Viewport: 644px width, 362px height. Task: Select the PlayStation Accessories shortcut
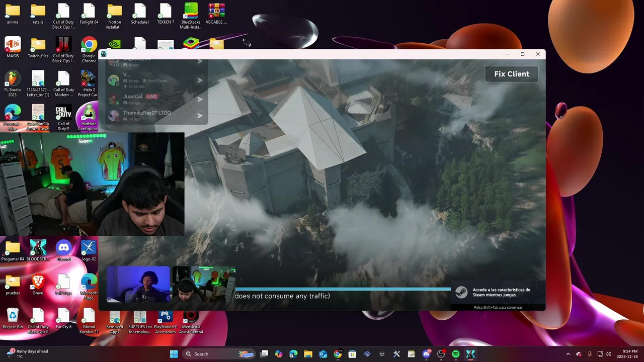pos(165,322)
